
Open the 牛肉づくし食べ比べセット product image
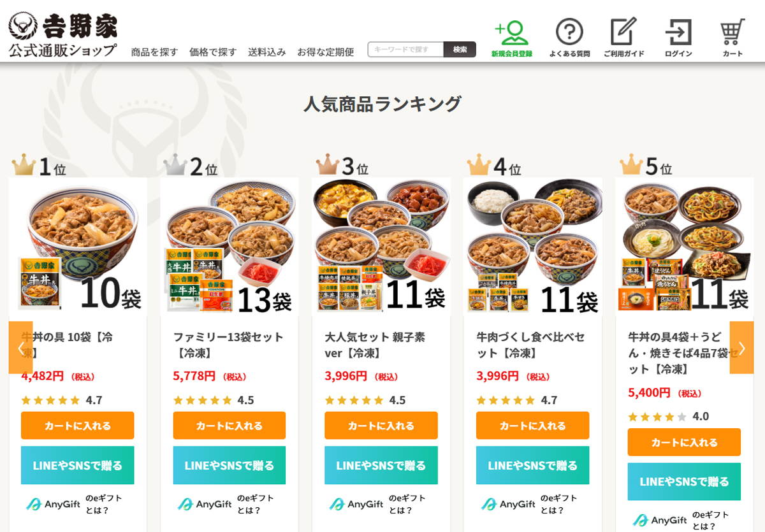coord(533,247)
